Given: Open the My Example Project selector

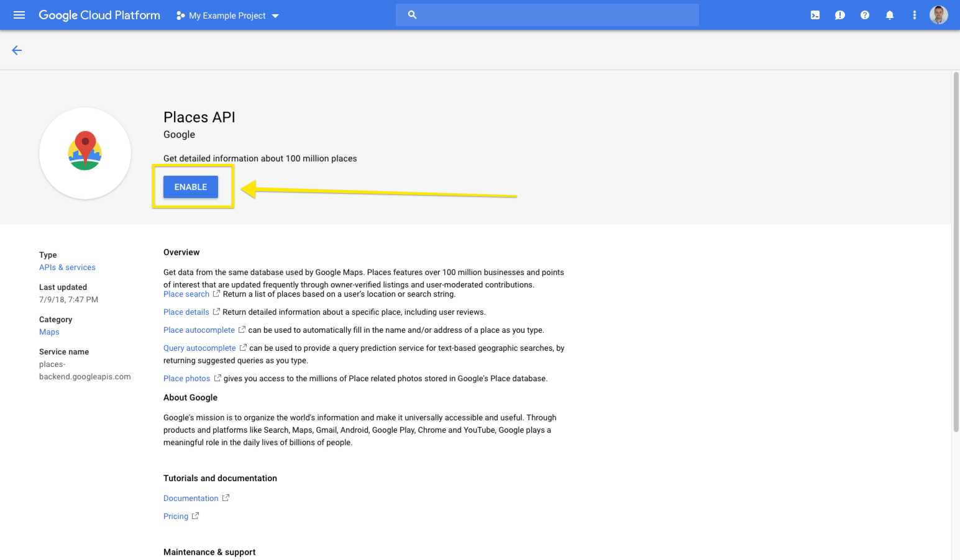Looking at the screenshot, I should coord(227,16).
